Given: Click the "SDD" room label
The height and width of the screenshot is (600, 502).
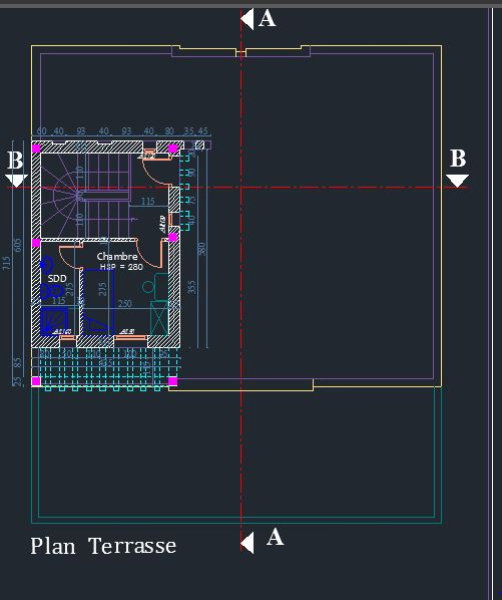Looking at the screenshot, I should tap(57, 278).
